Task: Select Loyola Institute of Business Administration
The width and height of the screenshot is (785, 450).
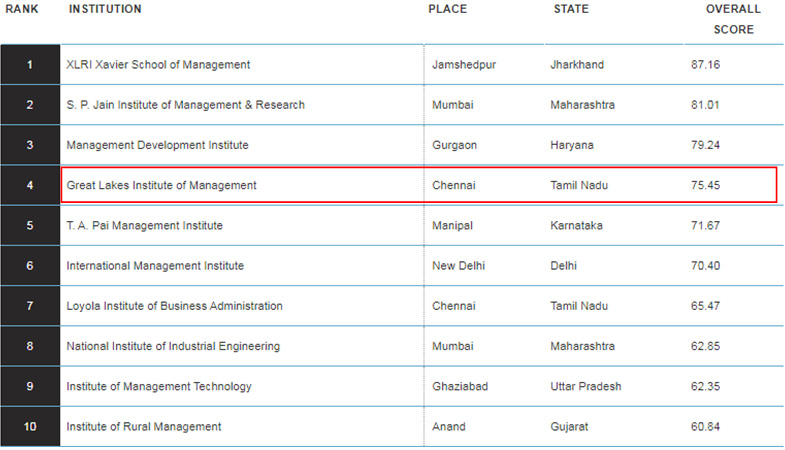Action: pos(174,306)
